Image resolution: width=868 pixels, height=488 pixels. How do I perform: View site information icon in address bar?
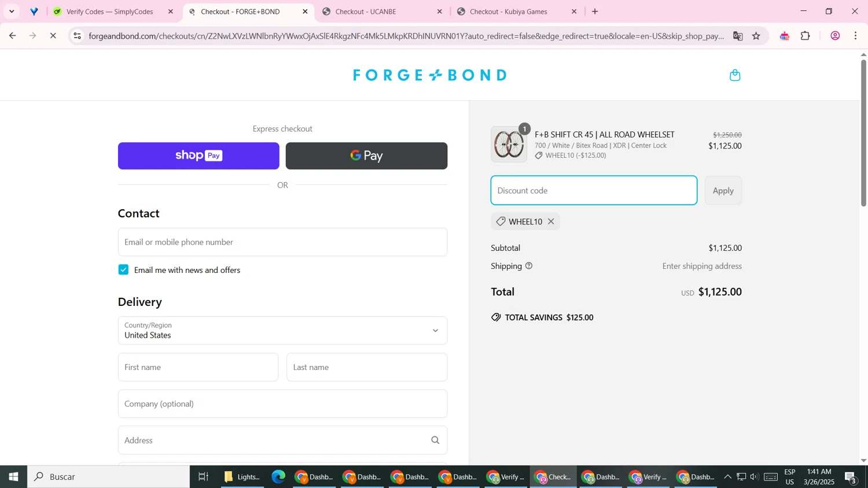(78, 36)
